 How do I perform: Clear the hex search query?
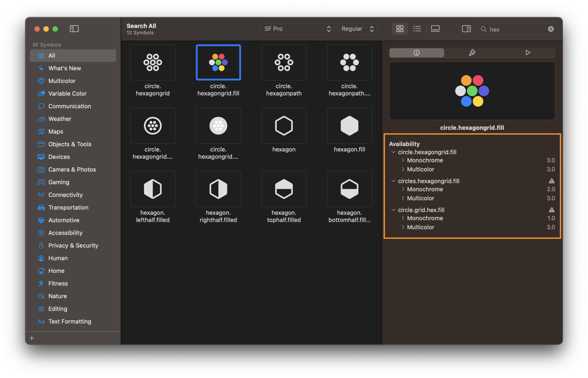[551, 29]
